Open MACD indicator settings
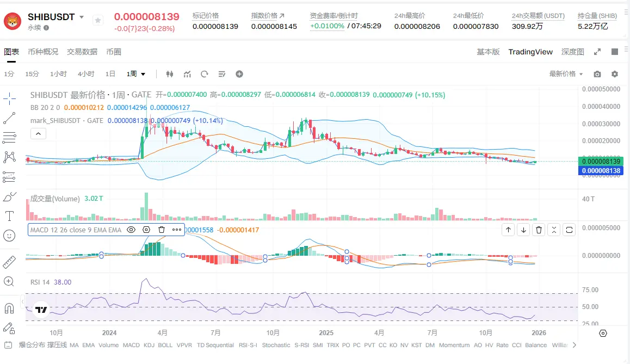 [x=146, y=230]
